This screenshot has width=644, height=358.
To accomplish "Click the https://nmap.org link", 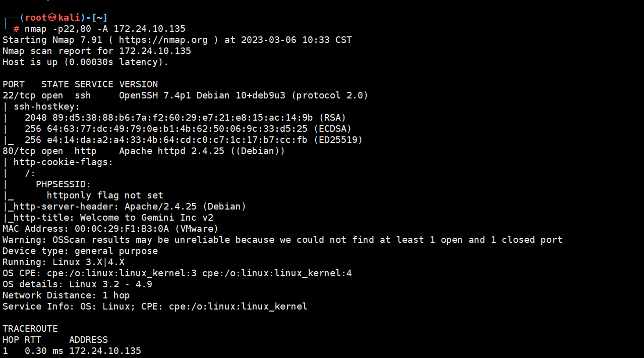I will tap(163, 40).
